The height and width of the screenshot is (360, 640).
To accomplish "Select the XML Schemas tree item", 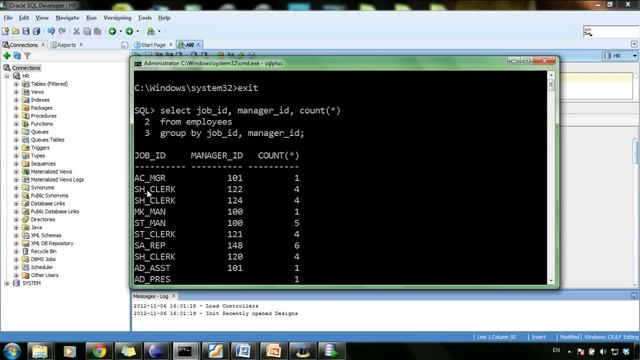I will click(46, 236).
